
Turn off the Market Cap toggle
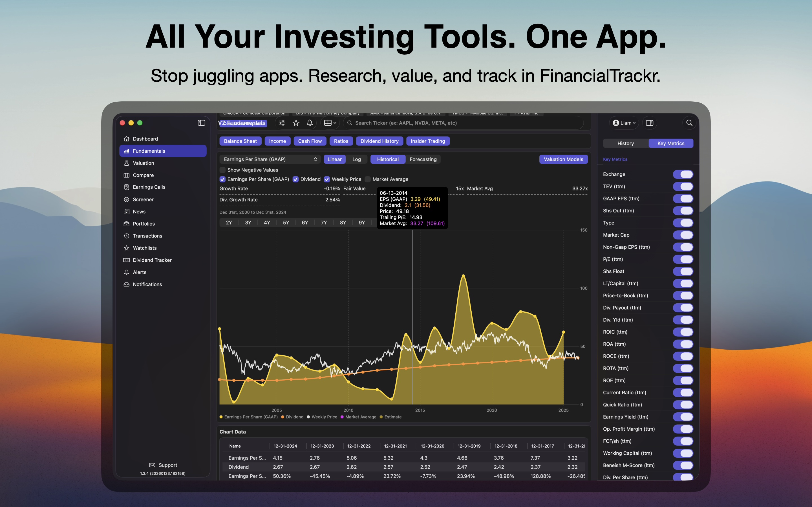click(x=683, y=235)
